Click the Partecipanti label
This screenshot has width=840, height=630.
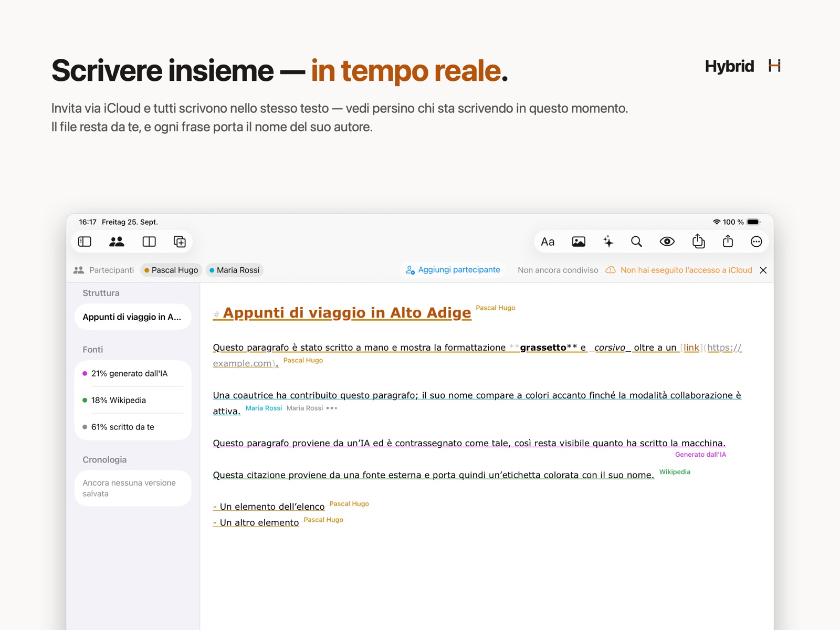(111, 270)
